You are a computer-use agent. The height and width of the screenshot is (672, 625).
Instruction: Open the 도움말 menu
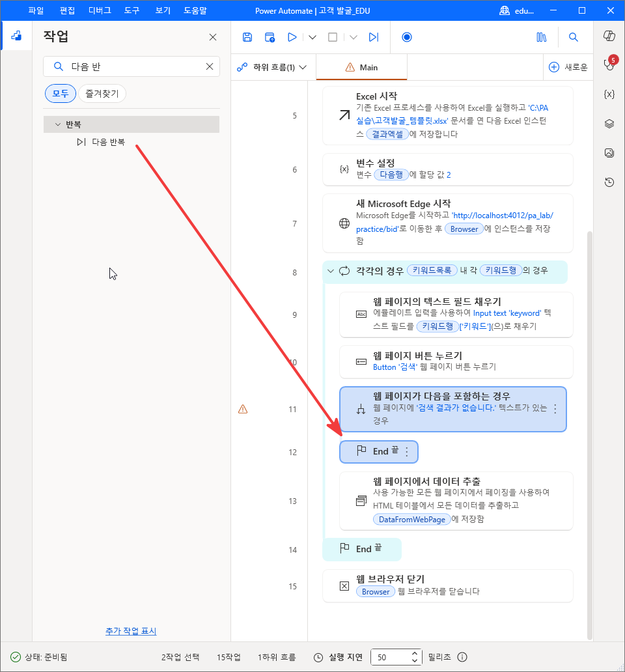pyautogui.click(x=195, y=10)
